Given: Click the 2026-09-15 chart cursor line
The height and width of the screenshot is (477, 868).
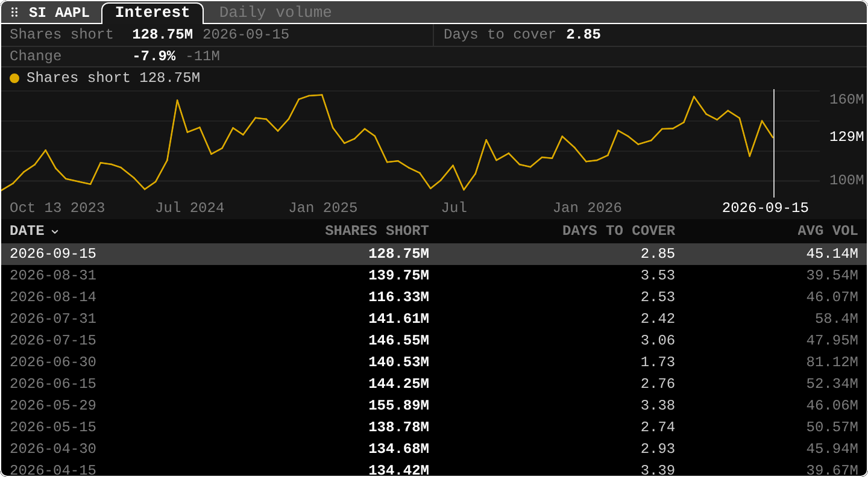Looking at the screenshot, I should point(774,143).
